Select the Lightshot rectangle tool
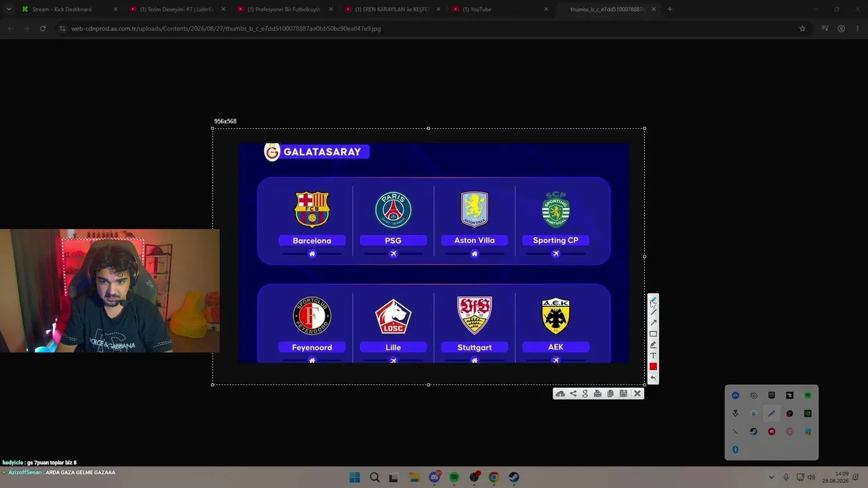Viewport: 868px width, 488px height. pyautogui.click(x=653, y=333)
